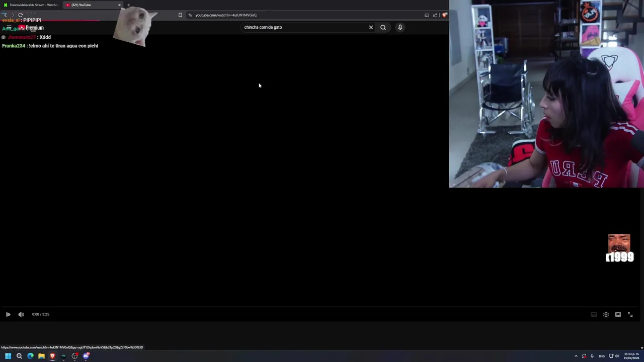Go back in browser

point(5,15)
